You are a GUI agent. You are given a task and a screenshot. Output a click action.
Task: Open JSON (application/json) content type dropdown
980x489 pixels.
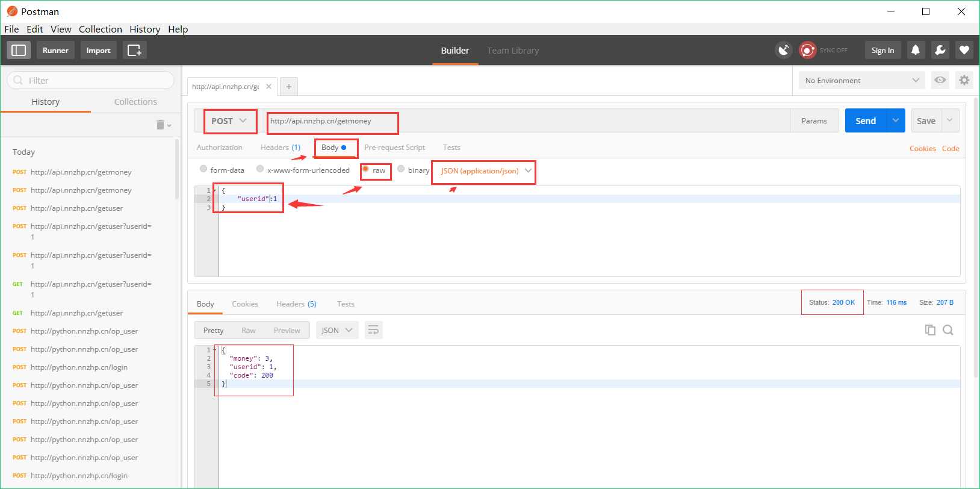pos(486,171)
